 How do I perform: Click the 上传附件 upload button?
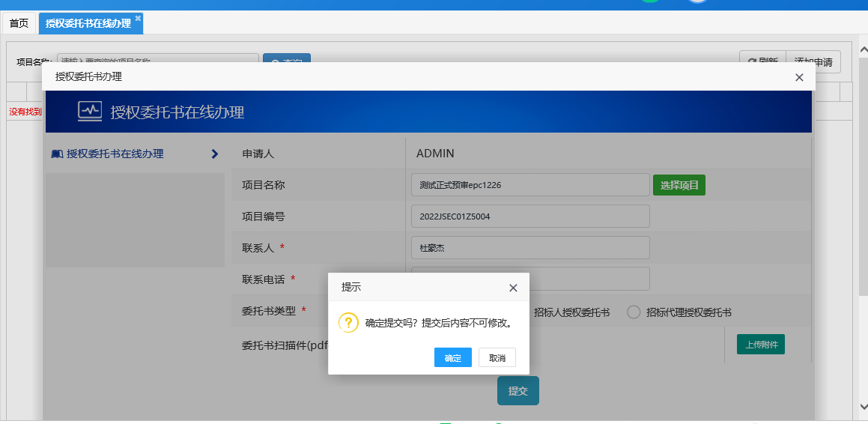click(761, 345)
